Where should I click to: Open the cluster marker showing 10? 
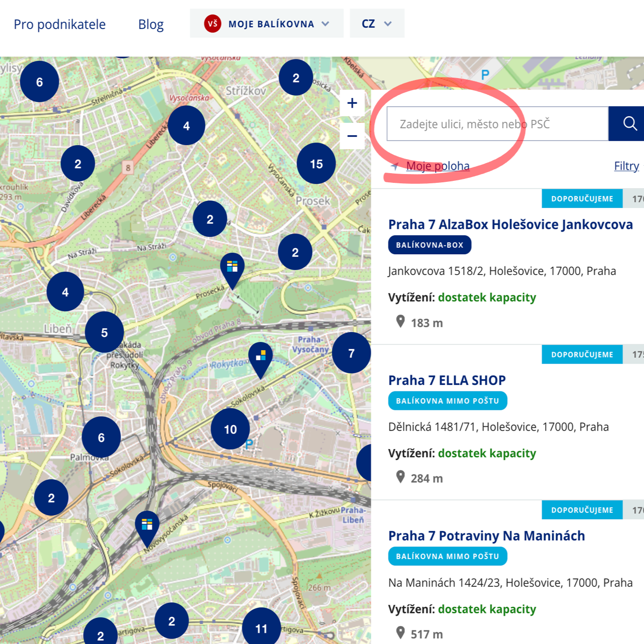(230, 429)
